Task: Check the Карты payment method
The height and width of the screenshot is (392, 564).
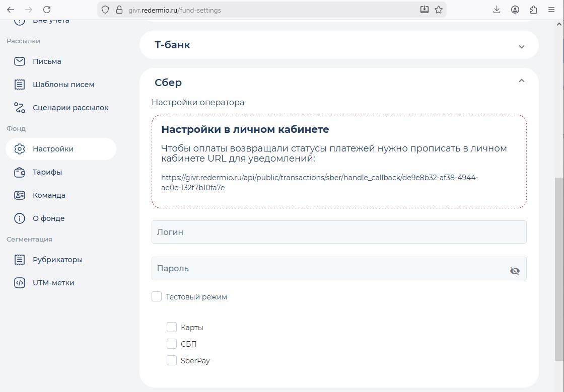Action: click(x=172, y=327)
